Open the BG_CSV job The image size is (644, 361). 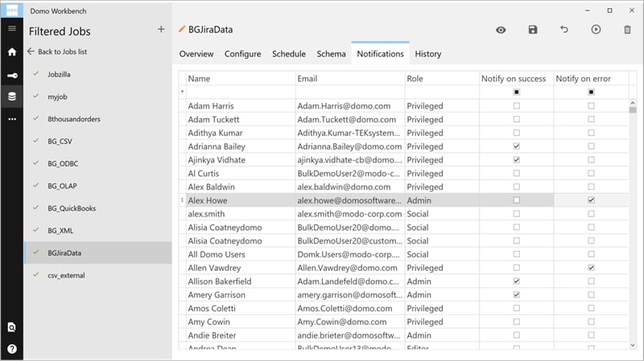tap(97, 142)
